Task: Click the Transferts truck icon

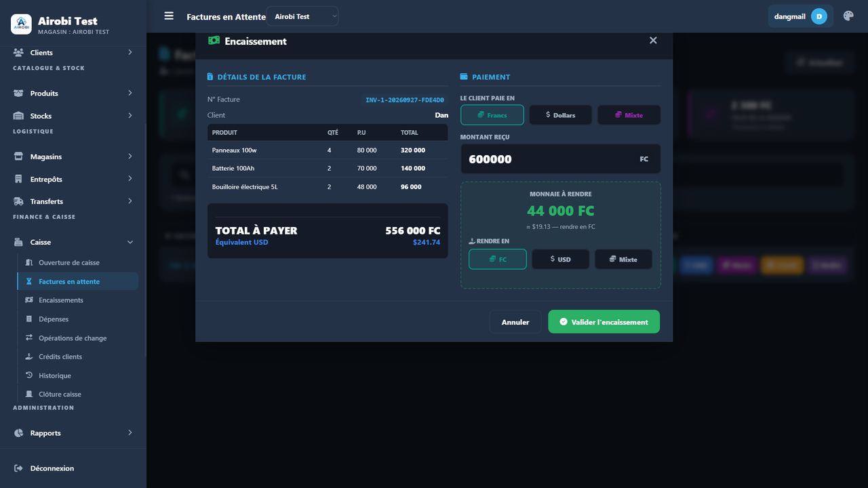Action: pyautogui.click(x=19, y=201)
